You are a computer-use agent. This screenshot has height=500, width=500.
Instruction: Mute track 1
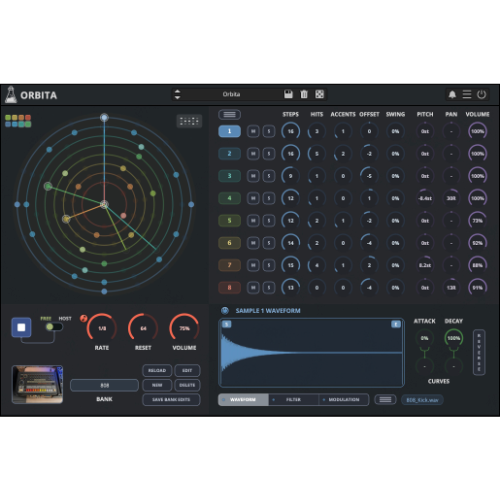(253, 131)
